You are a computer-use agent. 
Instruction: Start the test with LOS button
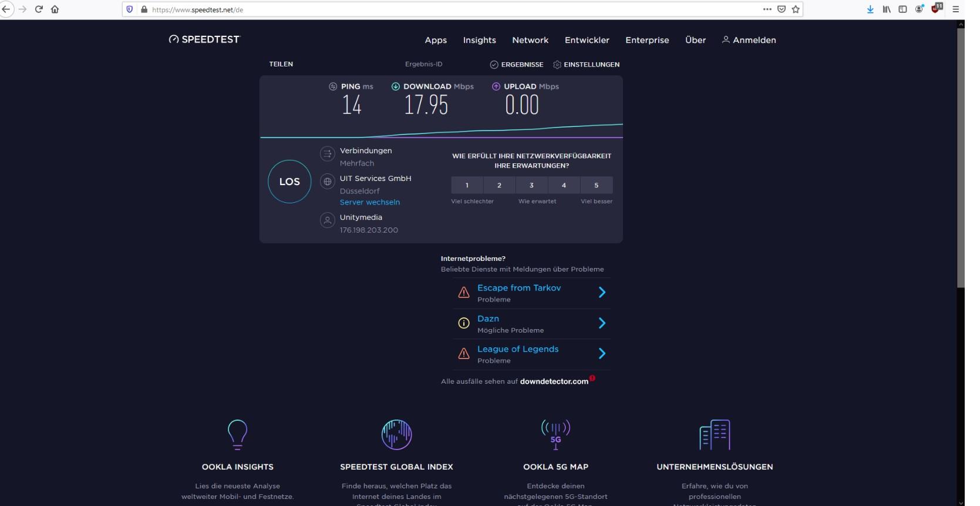(x=289, y=182)
